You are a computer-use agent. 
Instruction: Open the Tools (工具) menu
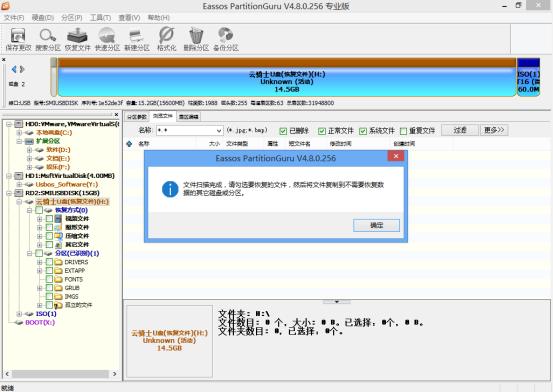100,18
